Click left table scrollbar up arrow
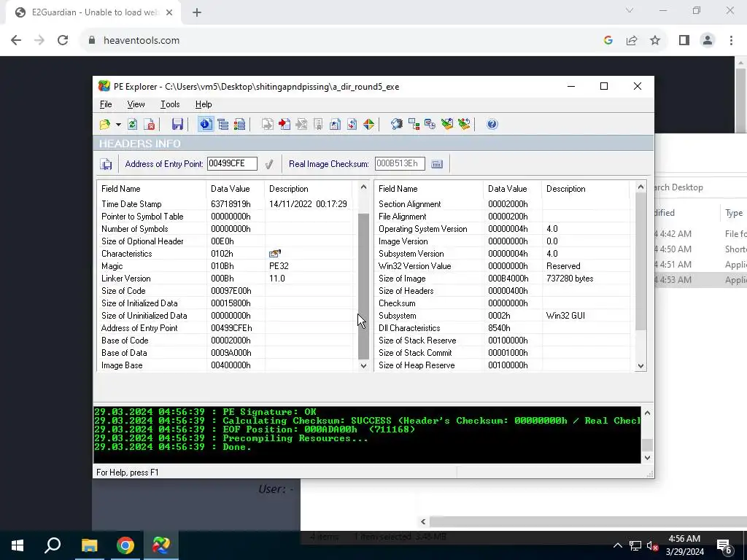This screenshot has width=747, height=560. [363, 187]
